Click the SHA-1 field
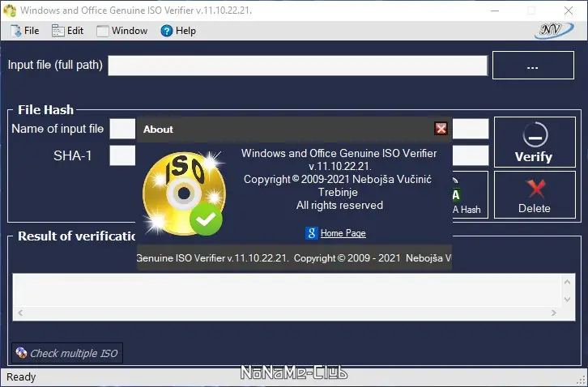This screenshot has height=387, width=588. (122, 155)
